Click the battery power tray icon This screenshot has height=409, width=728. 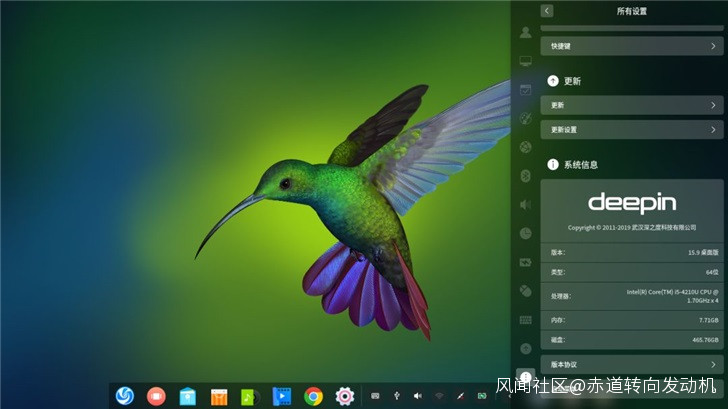[482, 396]
